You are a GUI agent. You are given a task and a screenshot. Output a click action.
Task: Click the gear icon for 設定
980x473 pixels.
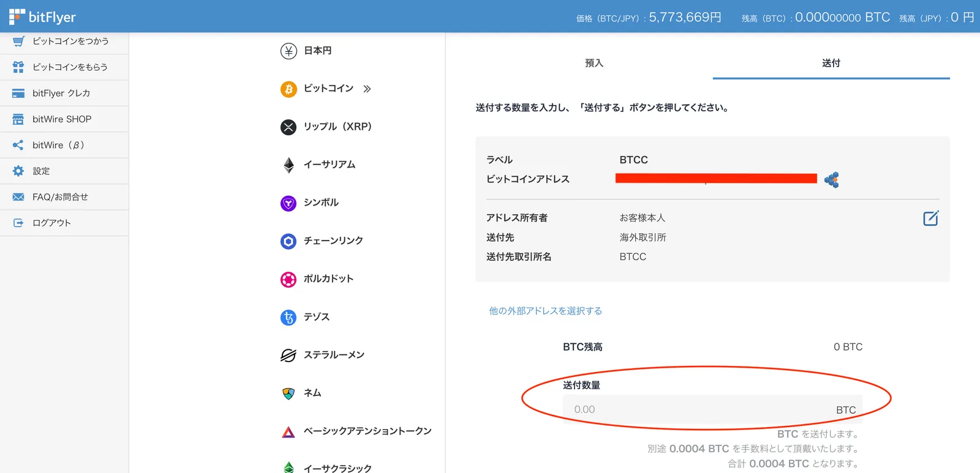tap(18, 171)
